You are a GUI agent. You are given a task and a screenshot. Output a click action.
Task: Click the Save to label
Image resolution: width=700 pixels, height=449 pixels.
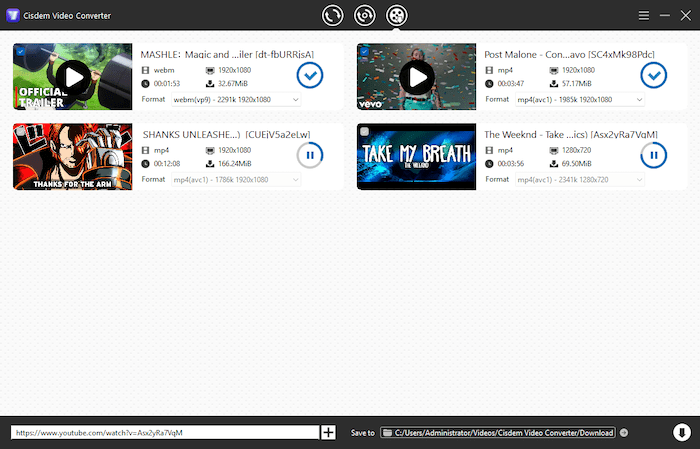pyautogui.click(x=362, y=432)
